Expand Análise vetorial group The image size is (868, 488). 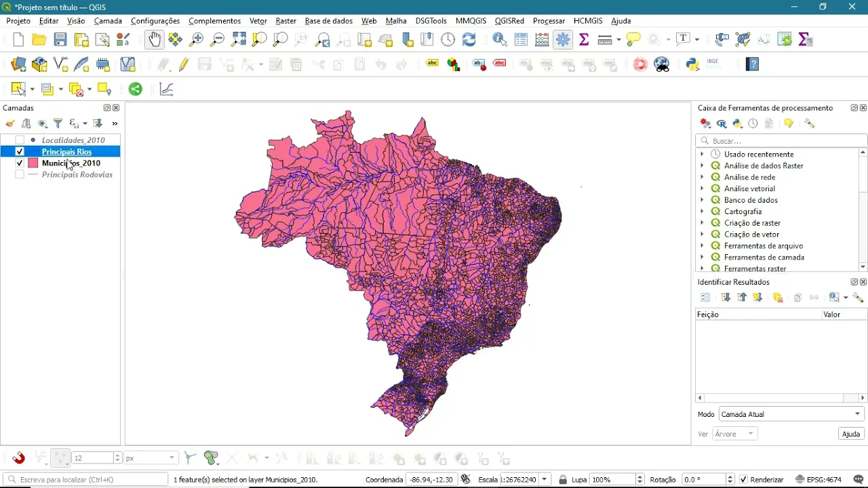(x=702, y=189)
